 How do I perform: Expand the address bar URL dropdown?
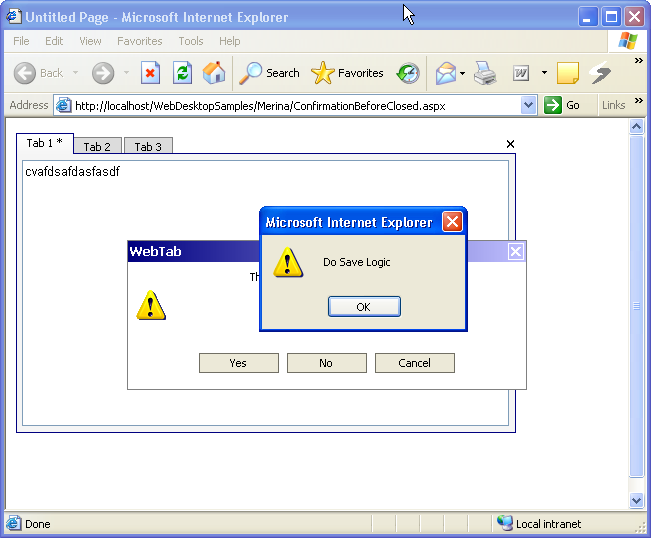coord(529,105)
